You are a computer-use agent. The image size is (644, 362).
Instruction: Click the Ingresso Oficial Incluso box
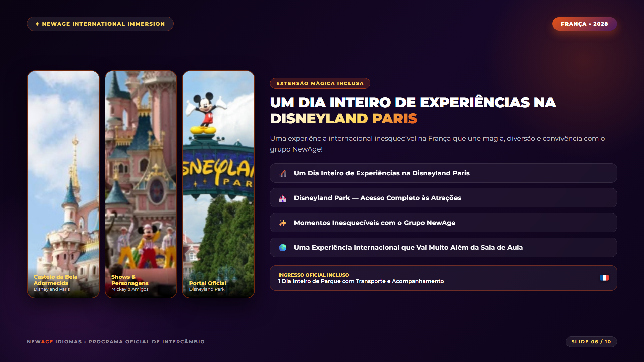443,278
